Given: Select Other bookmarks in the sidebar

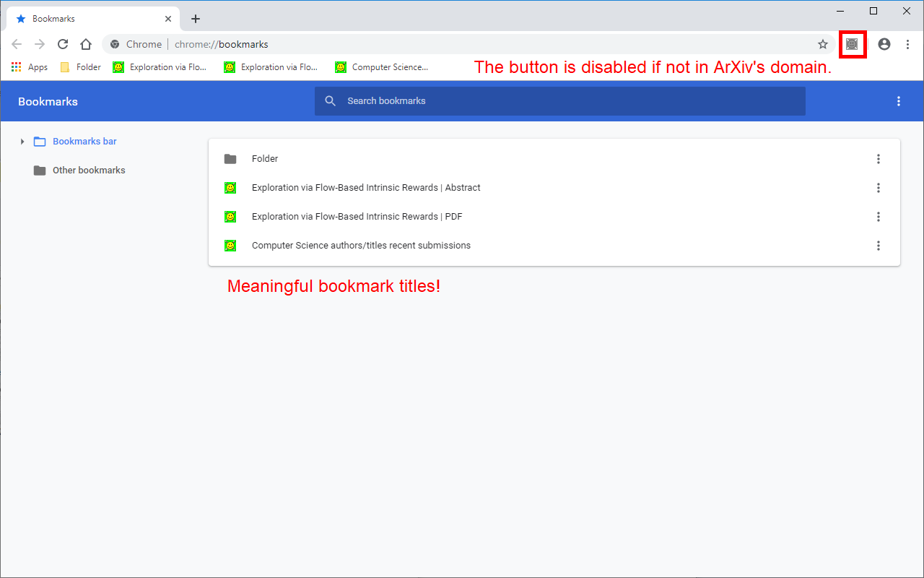Looking at the screenshot, I should [88, 170].
